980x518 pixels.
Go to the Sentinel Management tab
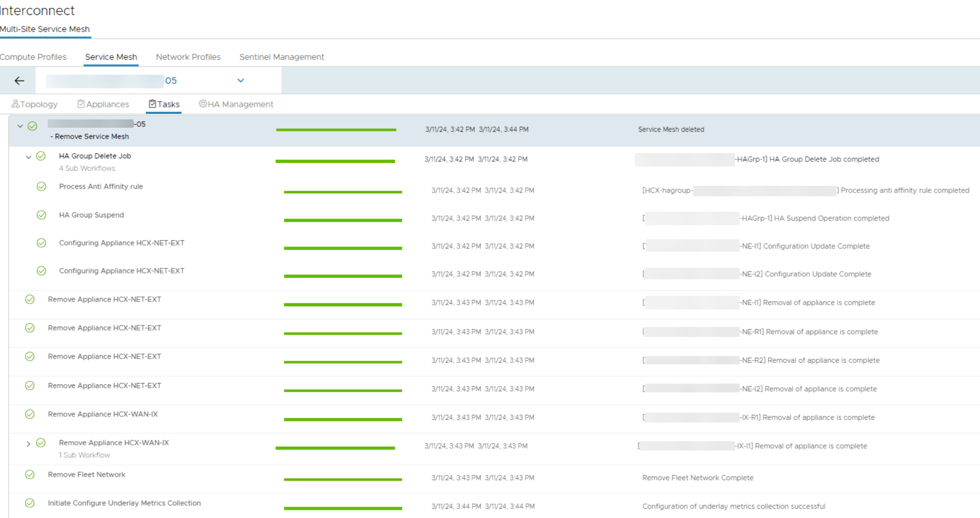click(281, 57)
